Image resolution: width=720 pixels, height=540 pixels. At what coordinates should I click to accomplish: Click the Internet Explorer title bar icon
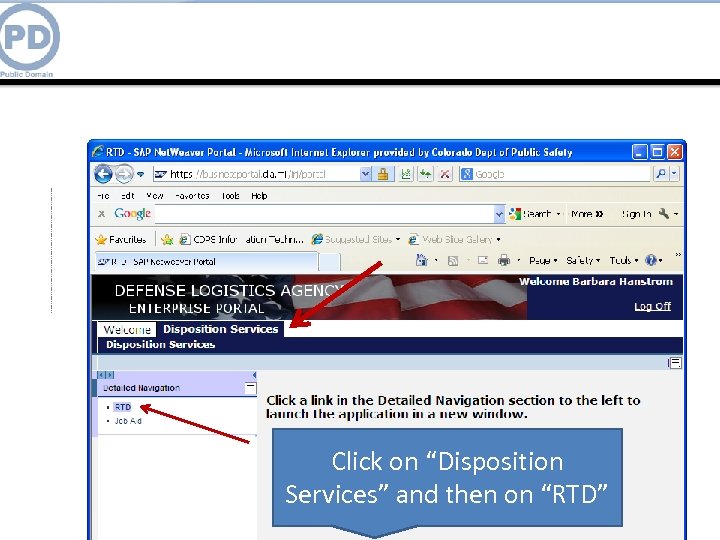[98, 152]
